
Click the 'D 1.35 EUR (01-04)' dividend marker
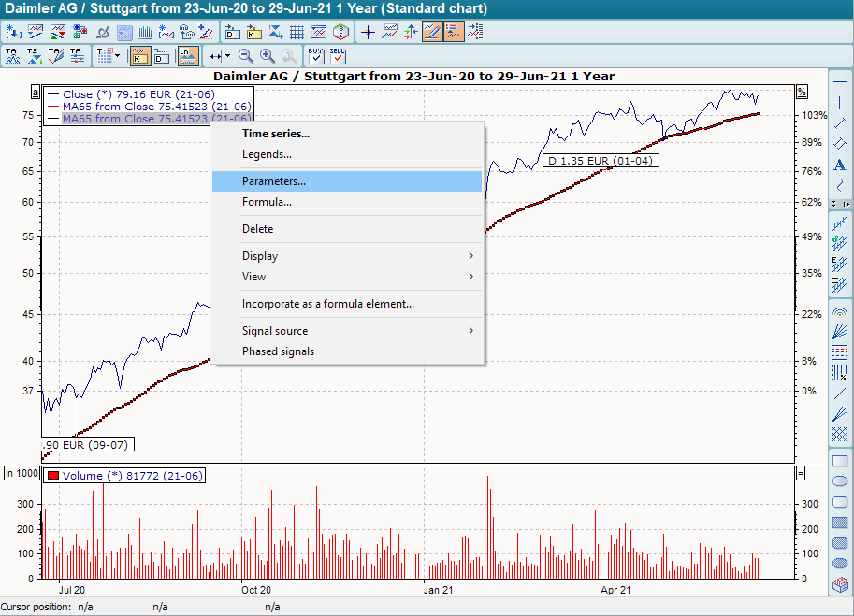(x=600, y=161)
